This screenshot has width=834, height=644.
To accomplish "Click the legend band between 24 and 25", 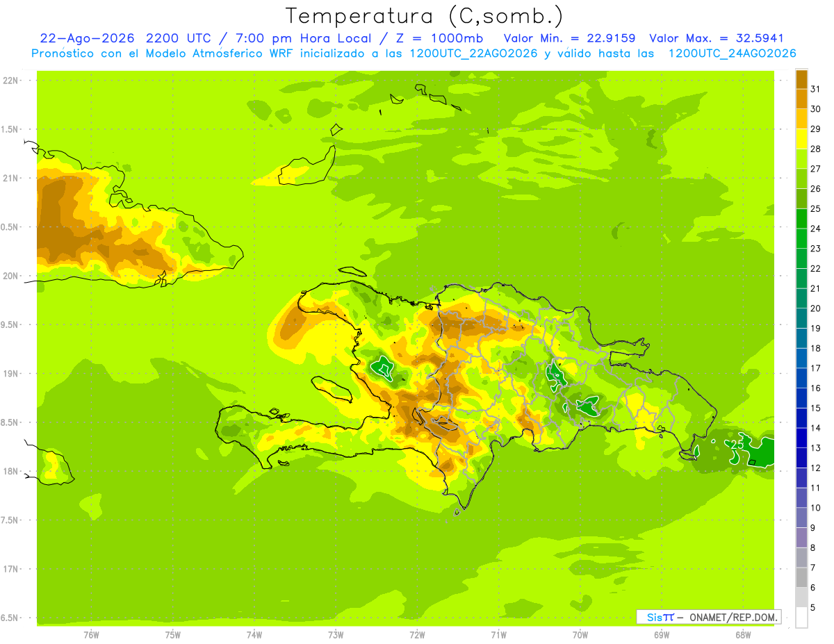I will (x=801, y=218).
